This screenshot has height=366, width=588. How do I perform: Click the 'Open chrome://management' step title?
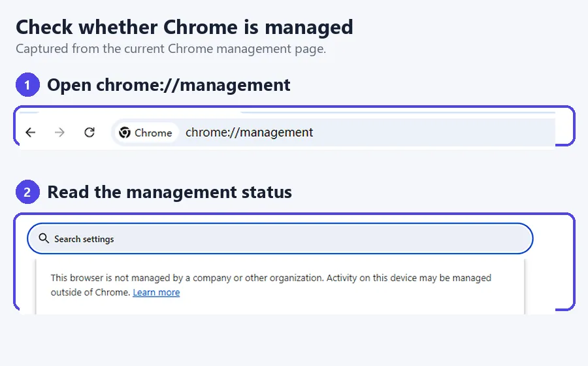169,85
